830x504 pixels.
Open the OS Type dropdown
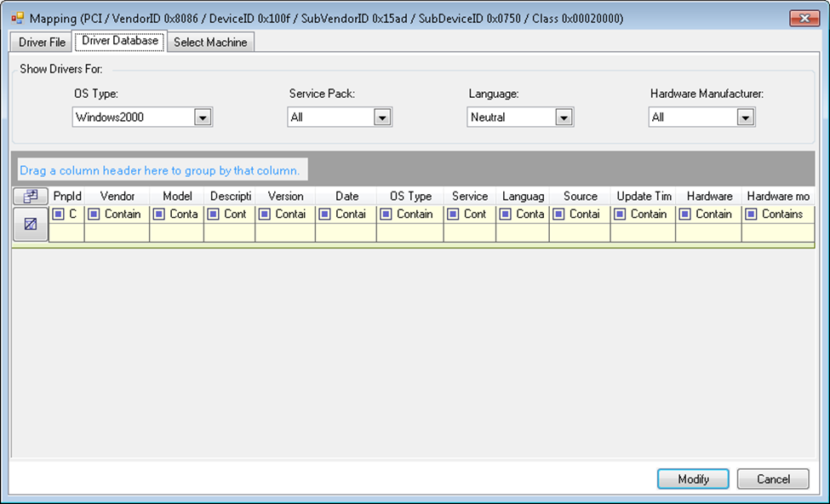pos(203,117)
